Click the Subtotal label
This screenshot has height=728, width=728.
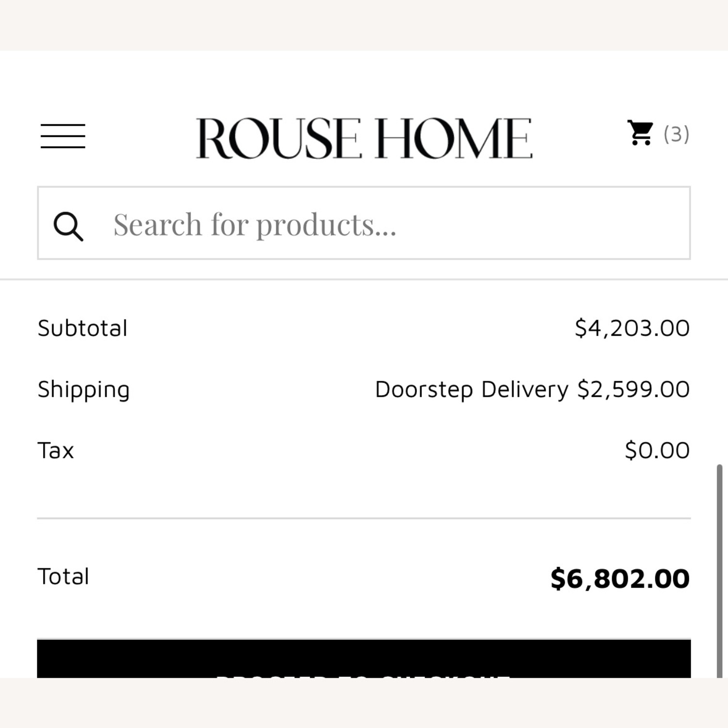[83, 329]
